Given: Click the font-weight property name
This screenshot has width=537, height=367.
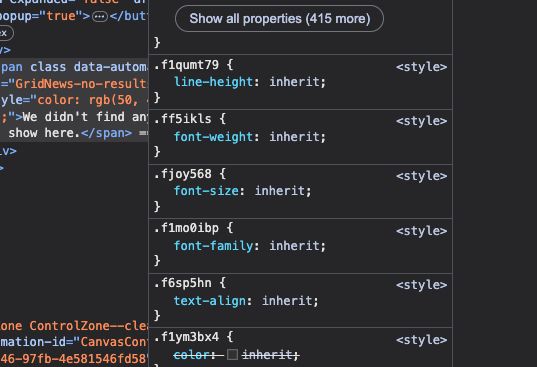Looking at the screenshot, I should [x=213, y=137].
